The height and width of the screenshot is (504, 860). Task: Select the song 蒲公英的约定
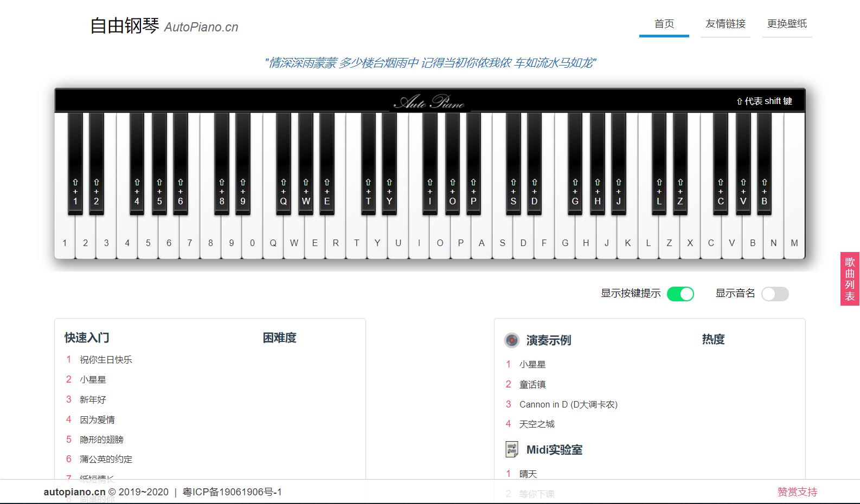(x=106, y=459)
